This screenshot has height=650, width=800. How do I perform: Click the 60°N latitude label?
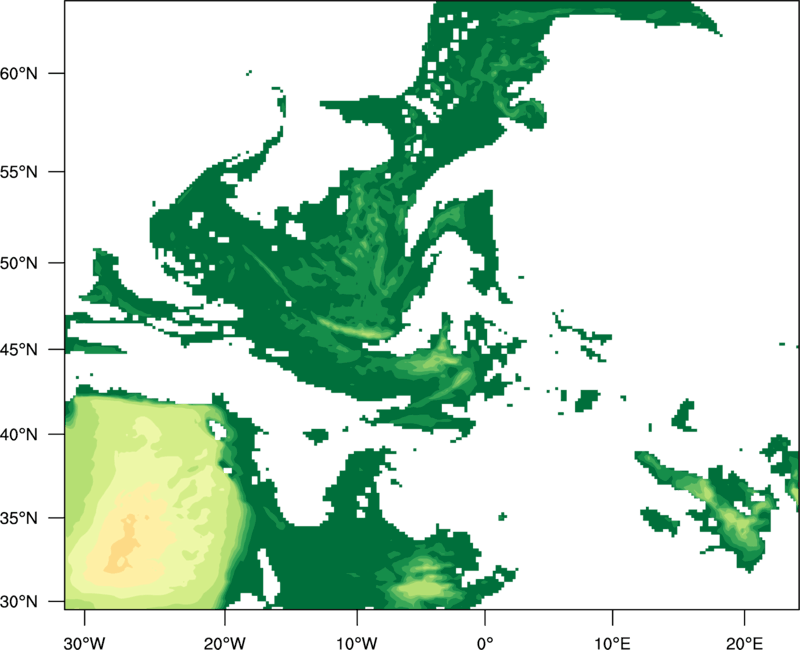click(x=19, y=73)
